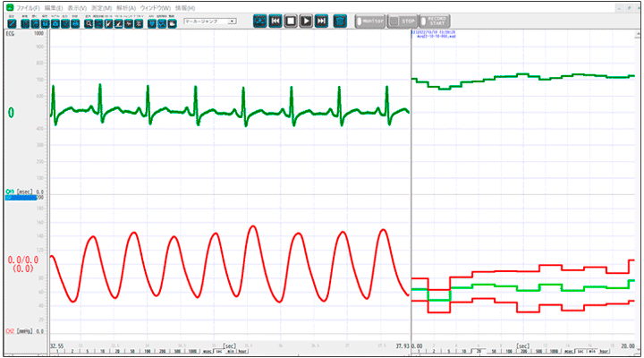Click the 20.00 end time in trend pane
The image size is (644, 358).
point(628,346)
